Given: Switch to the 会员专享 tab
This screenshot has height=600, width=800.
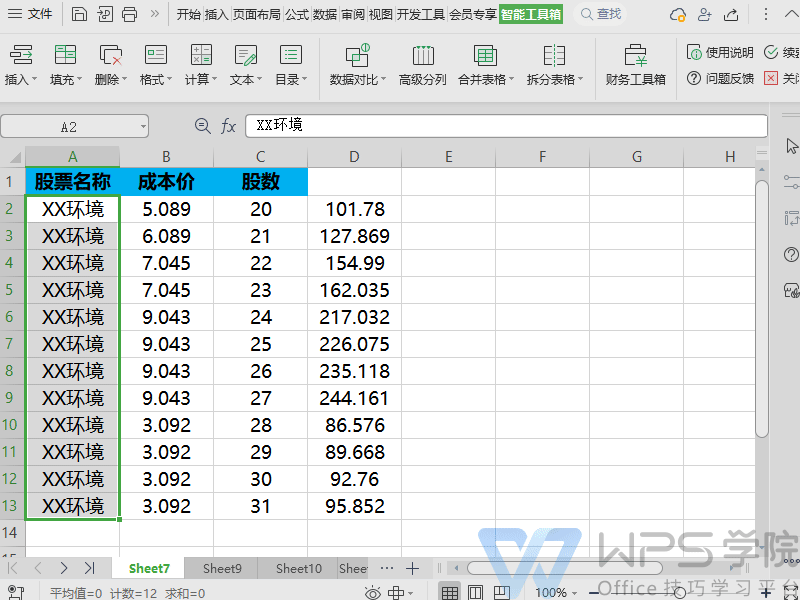Looking at the screenshot, I should [473, 14].
